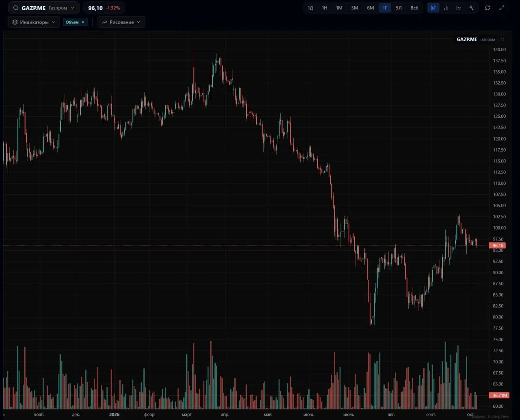This screenshot has height=420, width=520.
Task: Switch to the bar chart type icon
Action: 446,8
